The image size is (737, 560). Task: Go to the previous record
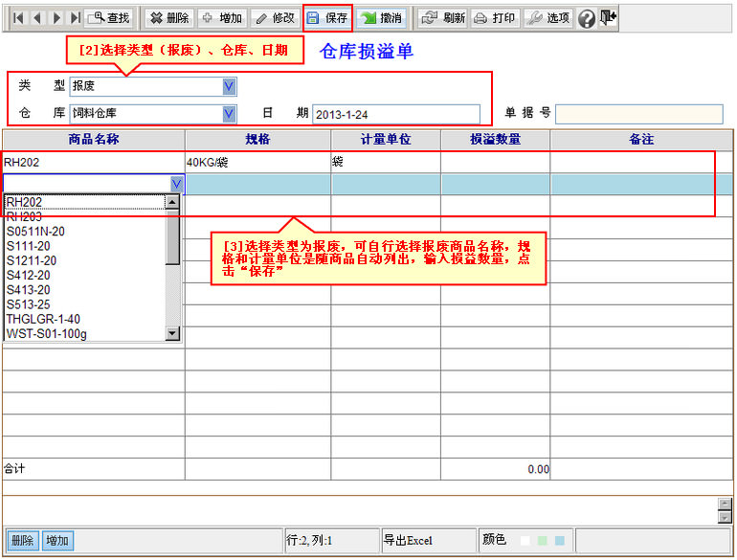pyautogui.click(x=37, y=17)
